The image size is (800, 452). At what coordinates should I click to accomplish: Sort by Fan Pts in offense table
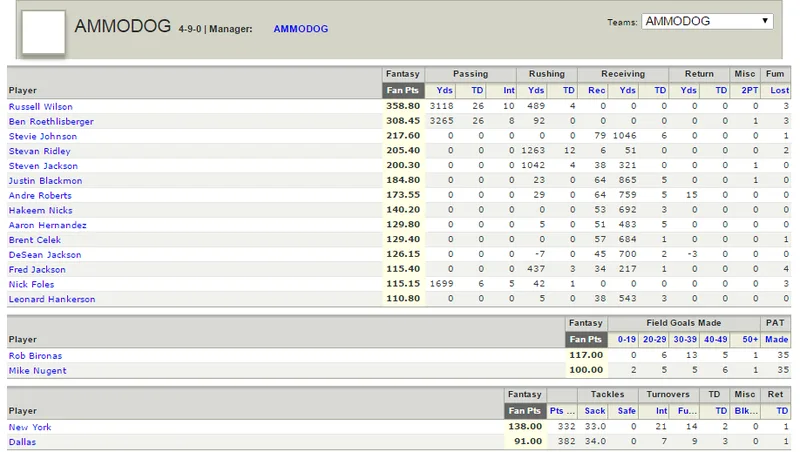(x=403, y=90)
